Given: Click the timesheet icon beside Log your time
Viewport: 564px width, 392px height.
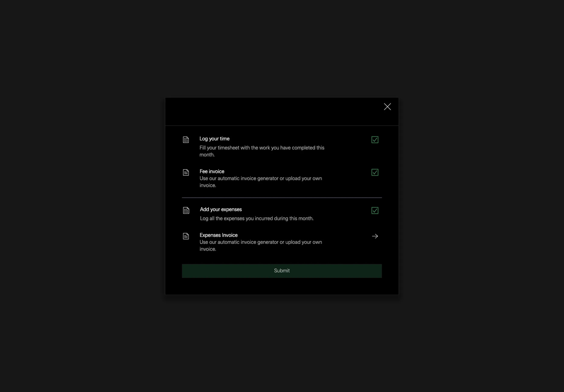Looking at the screenshot, I should [186, 140].
